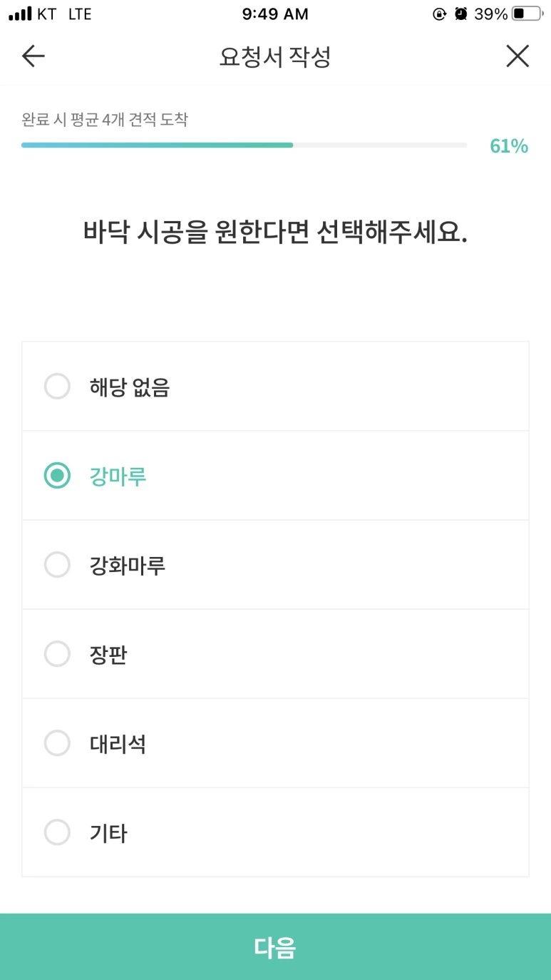Select the 해당 없음 radio button
Screen dimensions: 551x980
click(x=57, y=387)
